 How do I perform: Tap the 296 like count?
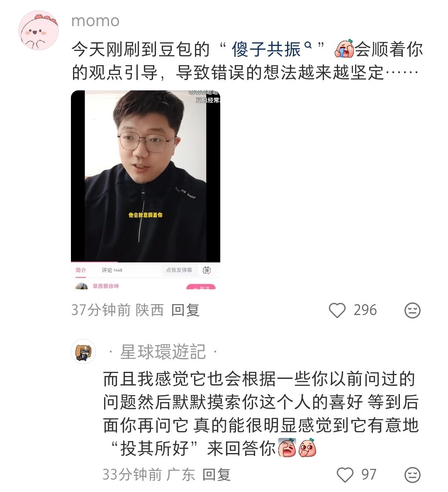(x=365, y=310)
